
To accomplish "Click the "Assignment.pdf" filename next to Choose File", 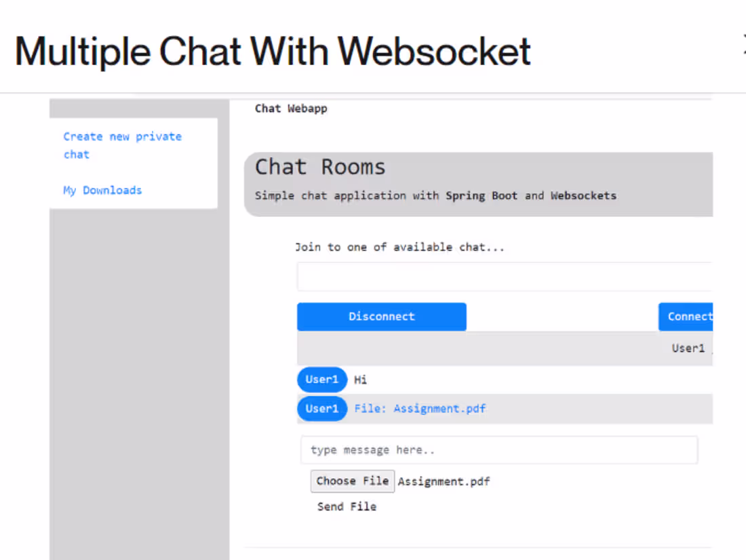I will 444,481.
